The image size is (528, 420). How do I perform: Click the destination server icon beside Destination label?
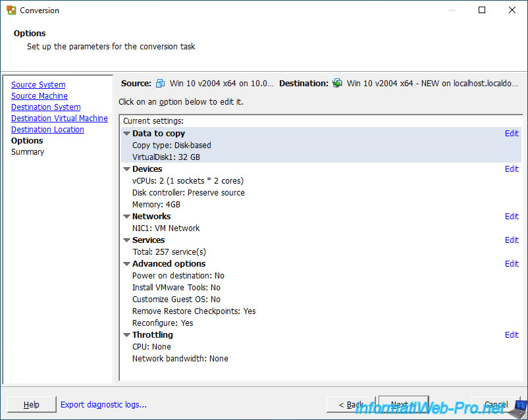point(338,84)
